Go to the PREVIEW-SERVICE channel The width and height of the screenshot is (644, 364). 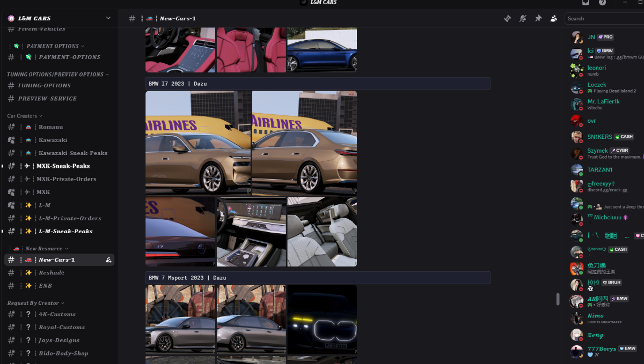pyautogui.click(x=47, y=99)
